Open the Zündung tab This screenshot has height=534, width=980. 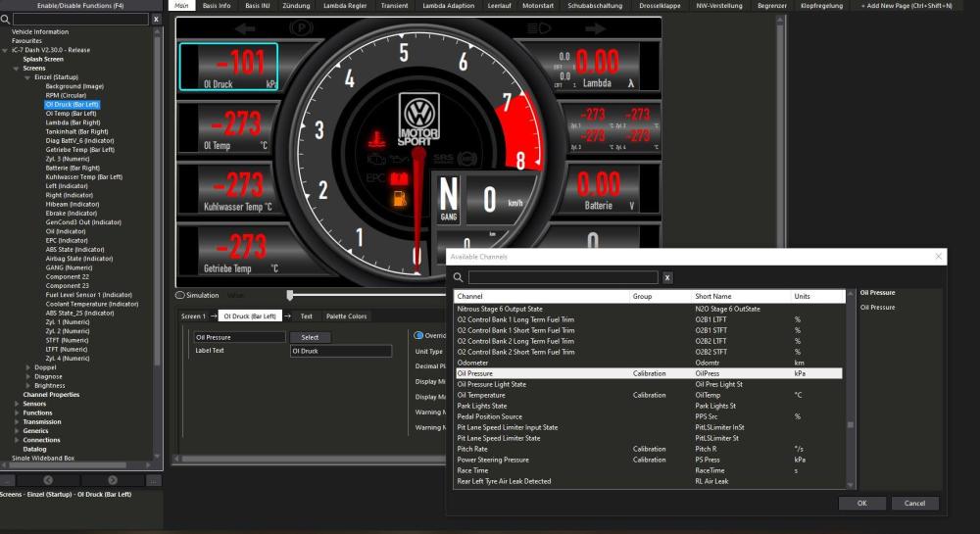[296, 6]
